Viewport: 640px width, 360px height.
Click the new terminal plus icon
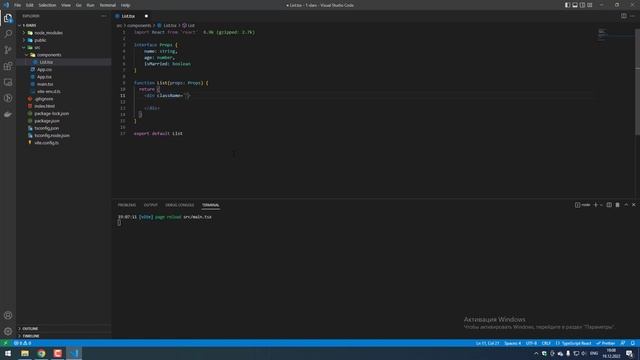tap(595, 205)
